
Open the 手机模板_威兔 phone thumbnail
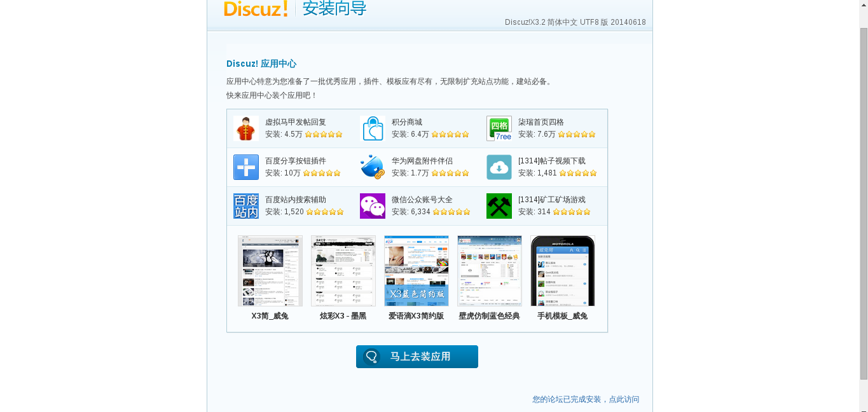tap(563, 271)
